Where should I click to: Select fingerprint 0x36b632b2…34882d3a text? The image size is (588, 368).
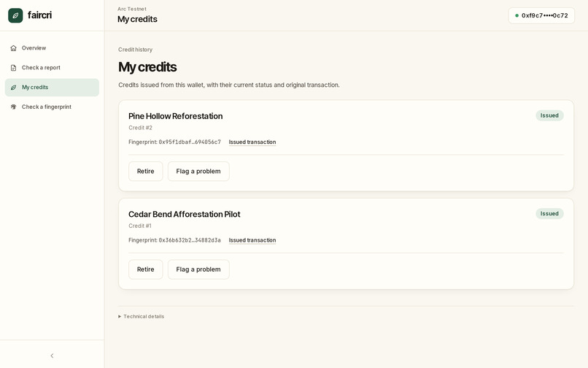point(190,240)
